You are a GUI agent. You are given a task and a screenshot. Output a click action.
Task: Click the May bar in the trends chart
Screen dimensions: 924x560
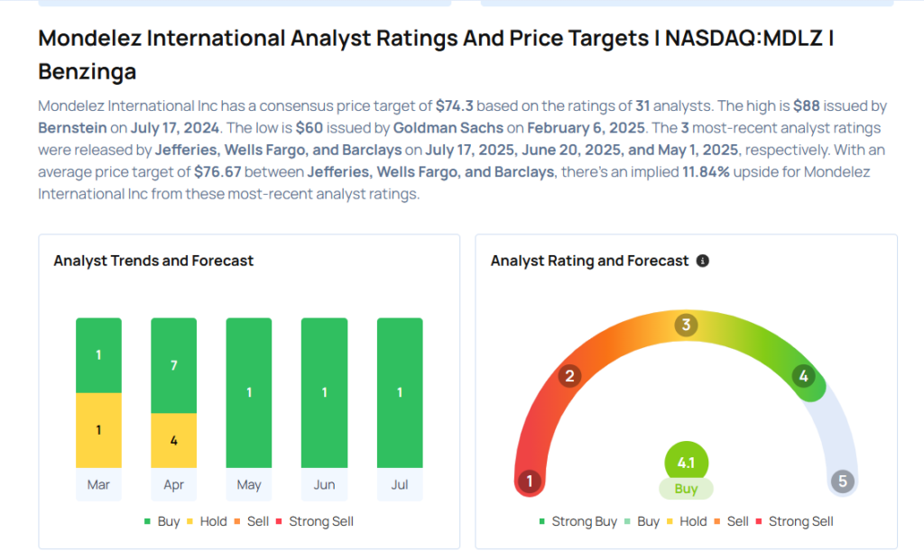point(249,393)
